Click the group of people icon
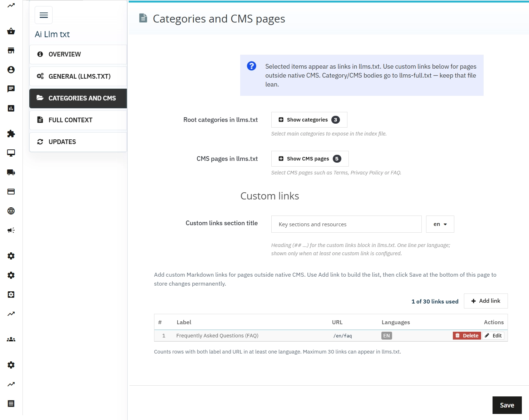Viewport: 529px width, 420px height. [x=11, y=340]
